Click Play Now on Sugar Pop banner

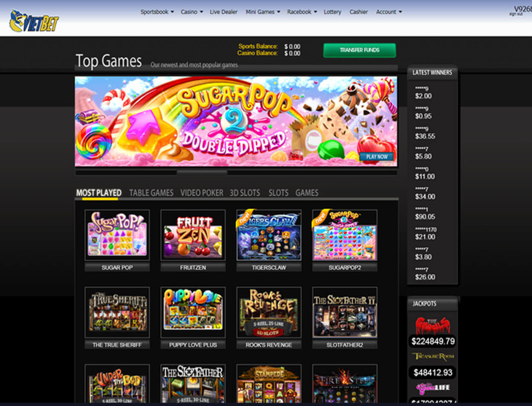coord(377,157)
